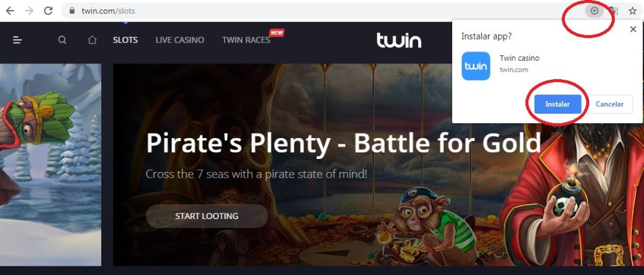Select the SLOTS tab
This screenshot has height=275, width=644.
point(125,40)
